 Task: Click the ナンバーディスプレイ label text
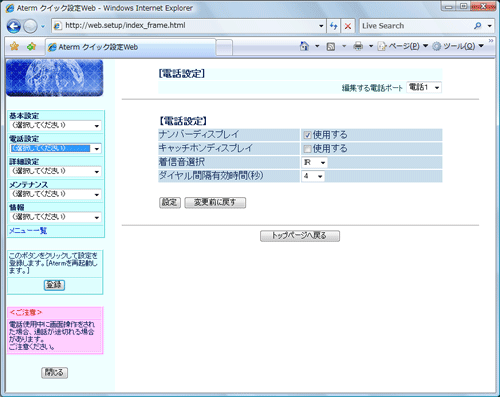pos(199,135)
